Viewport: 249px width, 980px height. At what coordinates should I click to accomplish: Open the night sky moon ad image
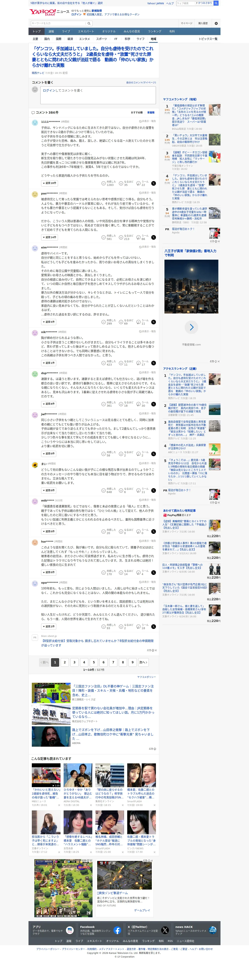[x=191, y=286]
